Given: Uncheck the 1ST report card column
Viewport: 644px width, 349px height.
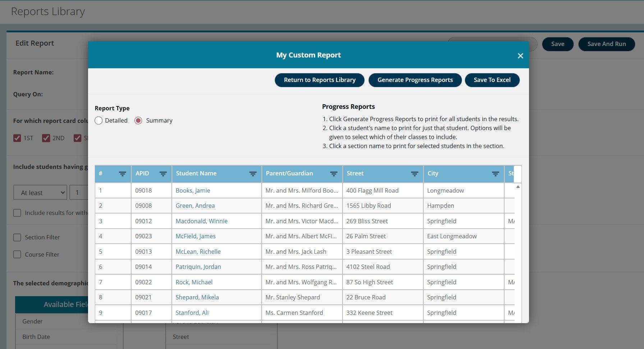Looking at the screenshot, I should pyautogui.click(x=18, y=138).
